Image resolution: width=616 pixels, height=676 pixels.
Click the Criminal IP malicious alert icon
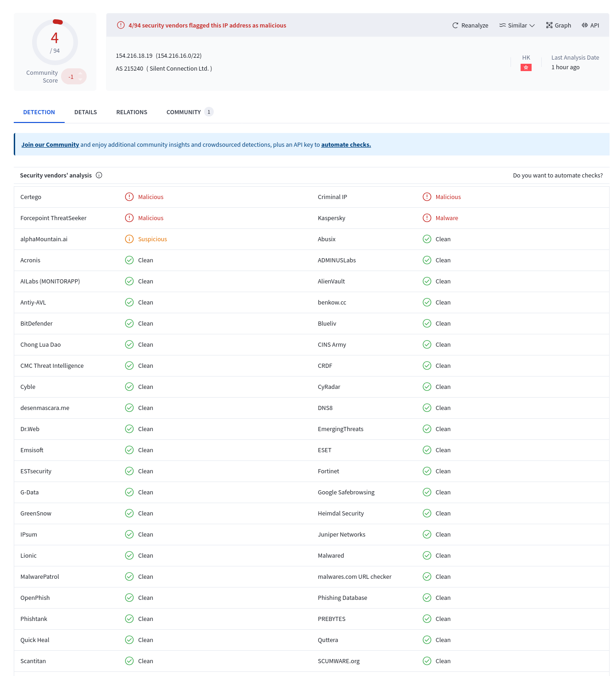pyautogui.click(x=427, y=197)
